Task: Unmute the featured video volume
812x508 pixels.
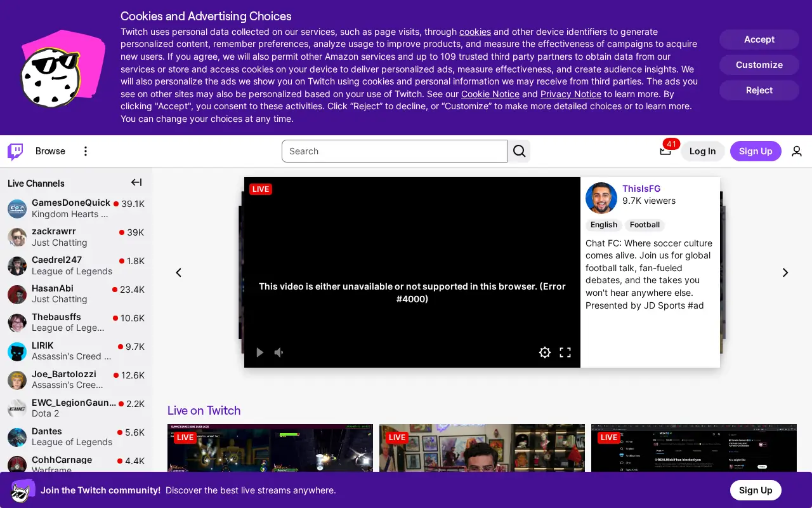Action: (x=279, y=352)
